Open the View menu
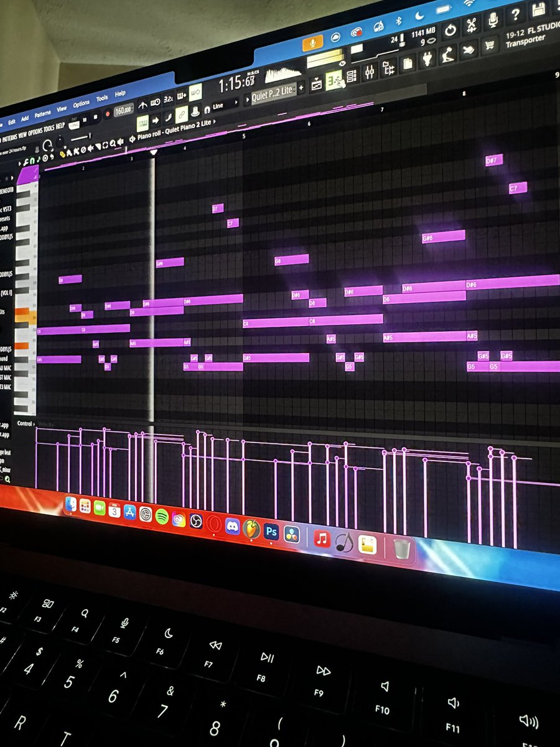The width and height of the screenshot is (560, 747). (62, 109)
